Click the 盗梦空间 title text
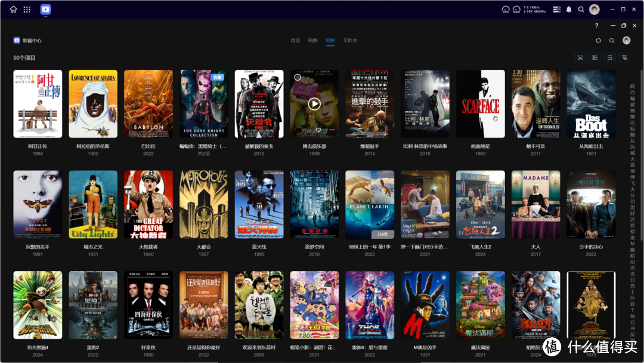 pos(314,247)
